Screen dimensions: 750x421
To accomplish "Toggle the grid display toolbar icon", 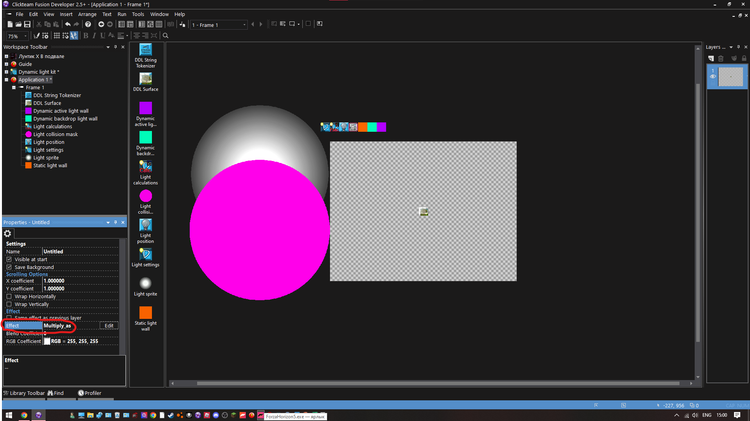I will [x=56, y=36].
